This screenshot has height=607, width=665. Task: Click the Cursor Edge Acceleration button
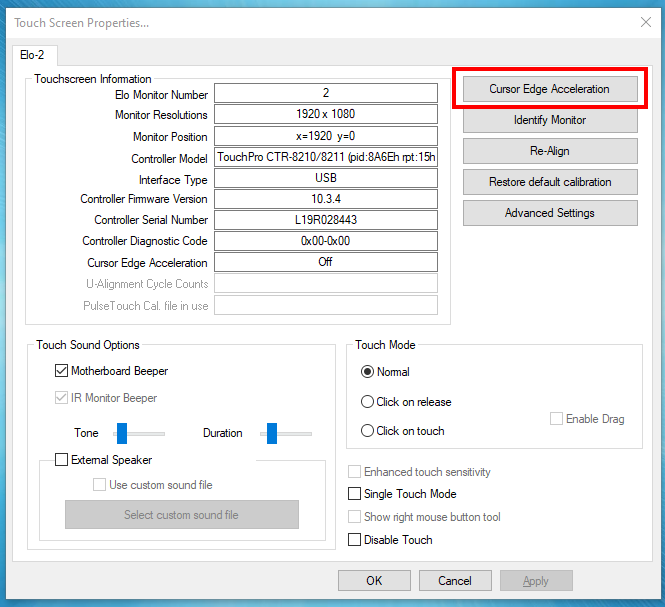pos(550,89)
